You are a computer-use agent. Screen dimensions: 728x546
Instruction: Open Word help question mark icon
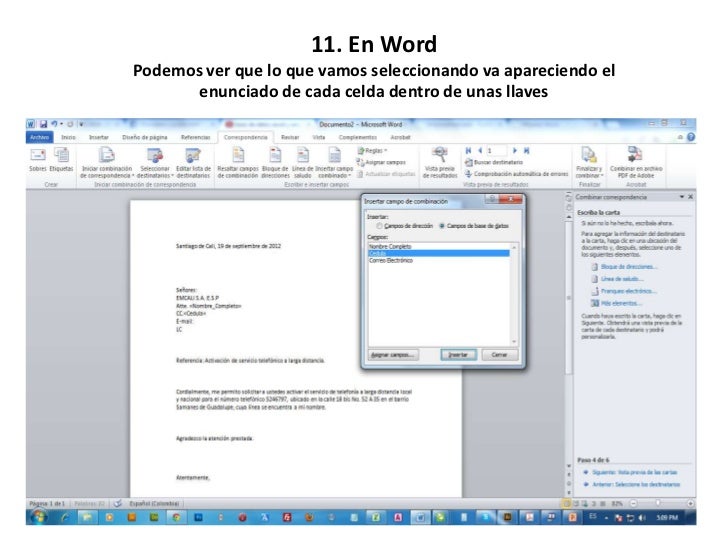(x=691, y=137)
